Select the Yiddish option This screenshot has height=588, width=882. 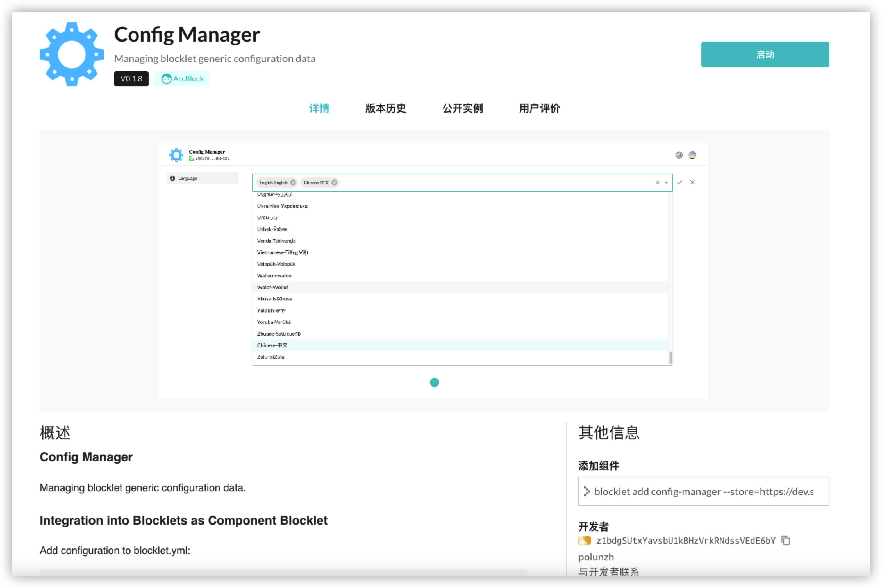tap(460, 311)
